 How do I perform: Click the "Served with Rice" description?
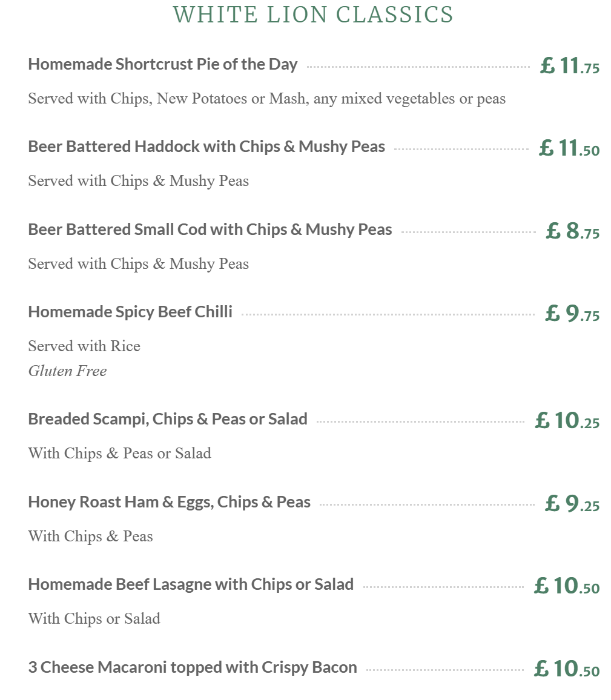pyautogui.click(x=84, y=346)
